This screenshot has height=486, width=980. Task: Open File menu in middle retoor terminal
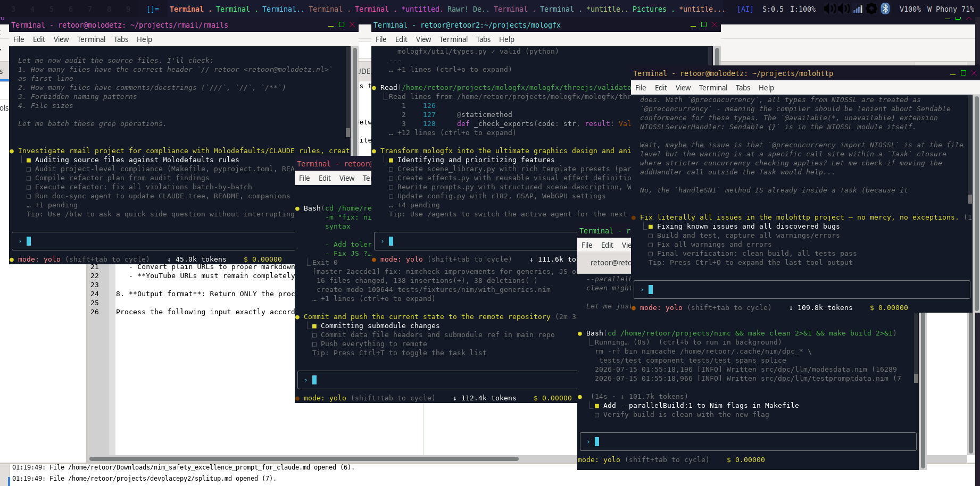coord(304,178)
